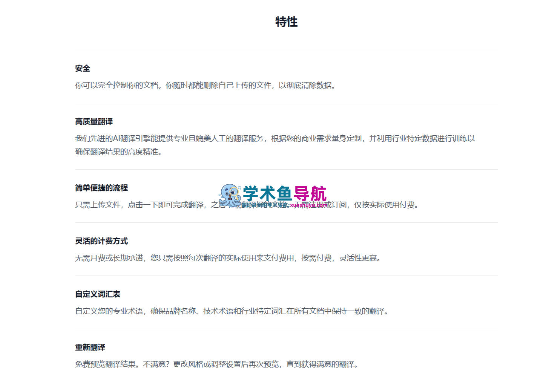Select the 简单便捷的流程 heading
546x392 pixels.
pos(101,188)
